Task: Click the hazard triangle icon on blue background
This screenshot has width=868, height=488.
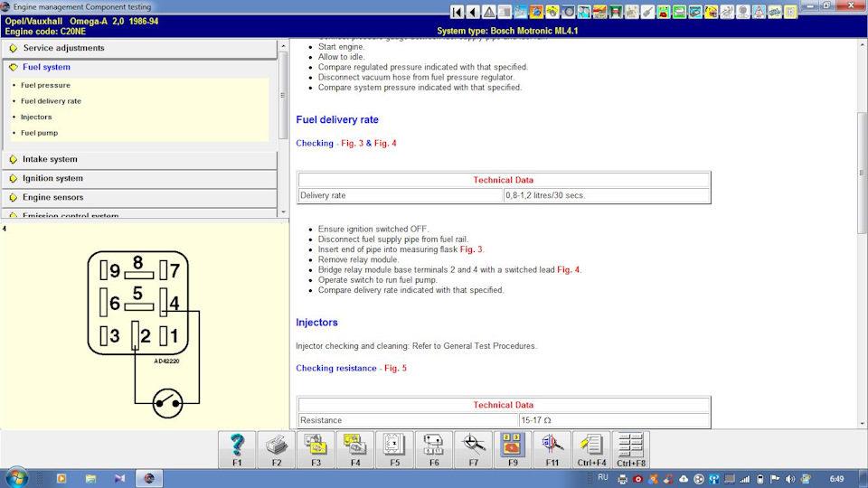Action: 759,12
